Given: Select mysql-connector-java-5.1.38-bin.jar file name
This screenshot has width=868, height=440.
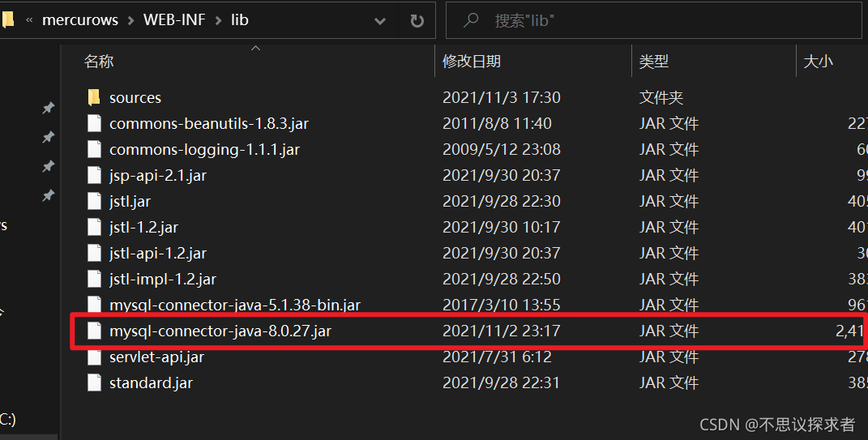Looking at the screenshot, I should [x=235, y=305].
